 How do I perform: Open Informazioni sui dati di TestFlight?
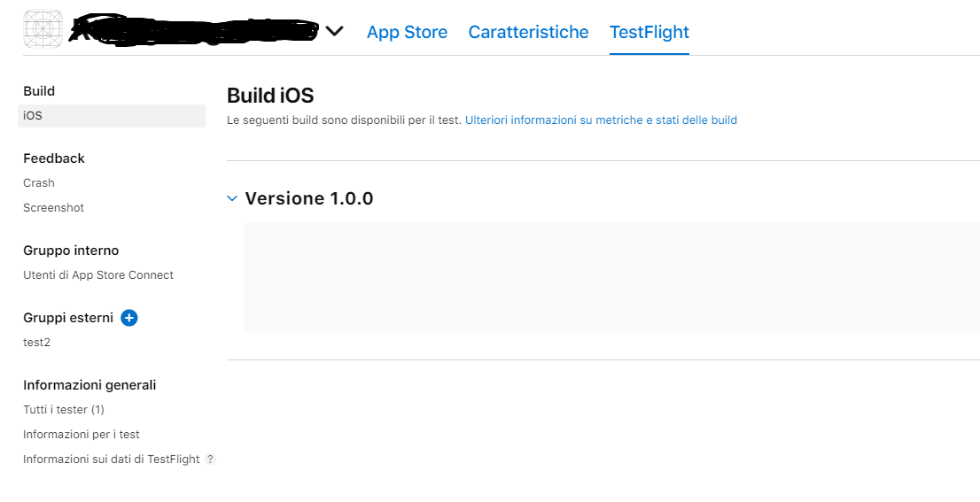tap(112, 460)
